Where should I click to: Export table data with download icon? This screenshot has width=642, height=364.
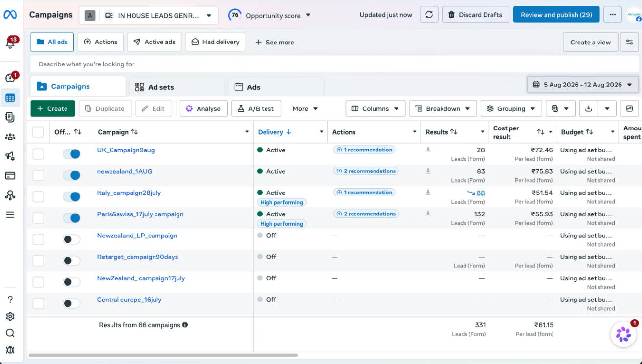(x=589, y=108)
